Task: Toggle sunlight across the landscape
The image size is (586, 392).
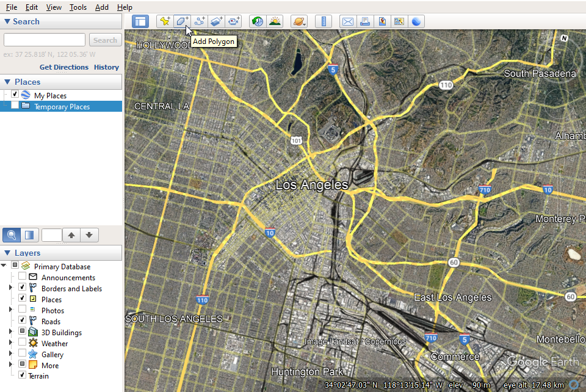Action: tap(275, 21)
